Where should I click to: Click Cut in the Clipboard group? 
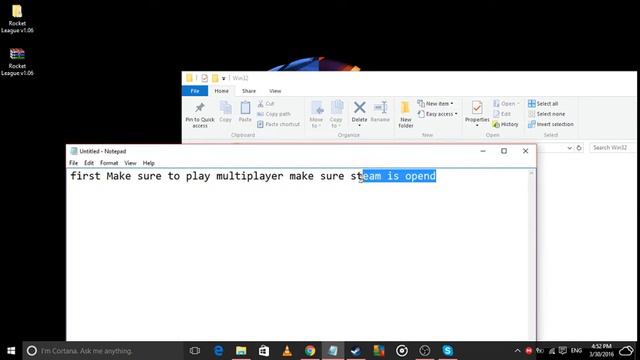pos(266,104)
